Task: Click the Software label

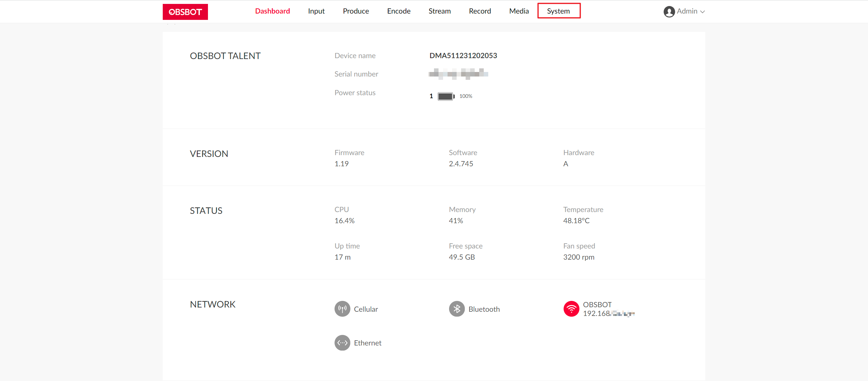Action: [x=463, y=153]
